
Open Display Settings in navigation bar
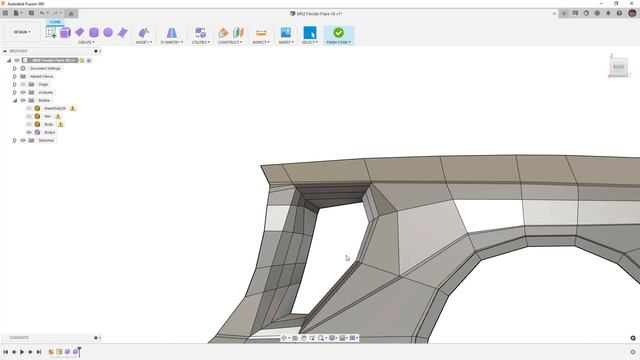point(332,338)
